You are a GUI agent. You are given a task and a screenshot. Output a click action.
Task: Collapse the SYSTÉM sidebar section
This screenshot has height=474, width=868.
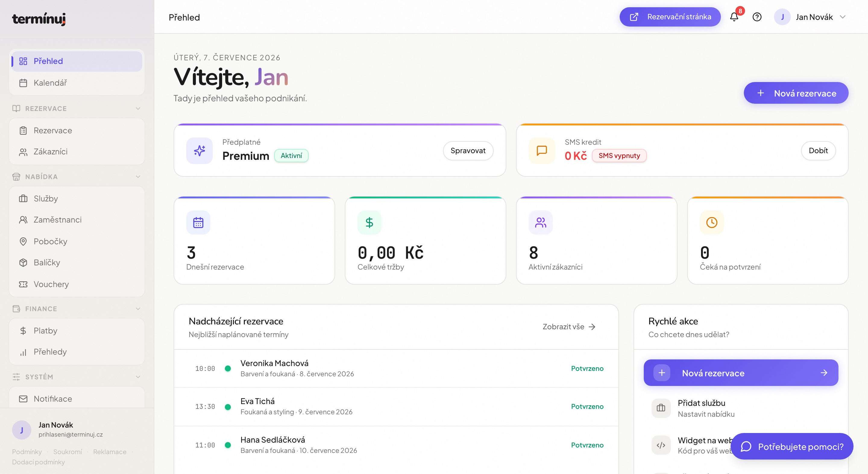138,377
